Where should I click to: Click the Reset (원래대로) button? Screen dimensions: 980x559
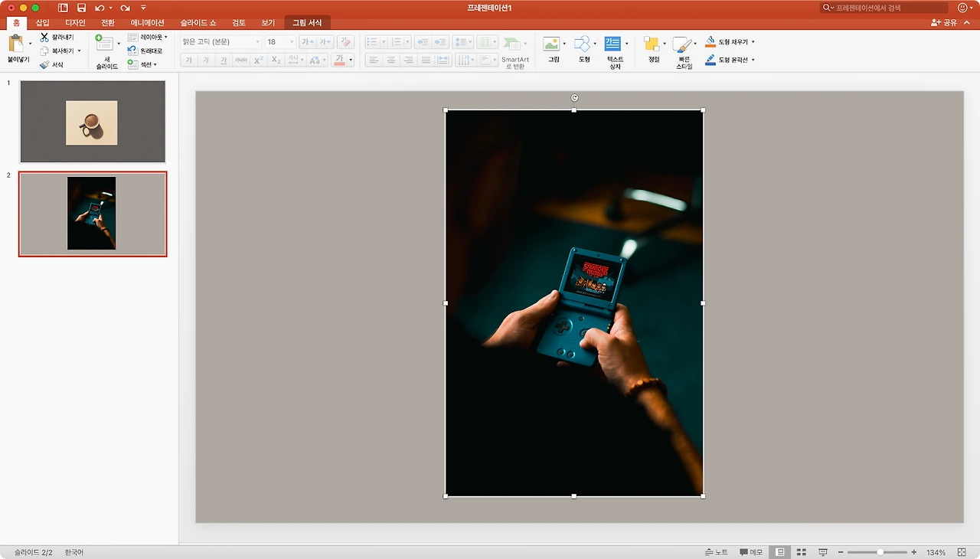pyautogui.click(x=145, y=51)
